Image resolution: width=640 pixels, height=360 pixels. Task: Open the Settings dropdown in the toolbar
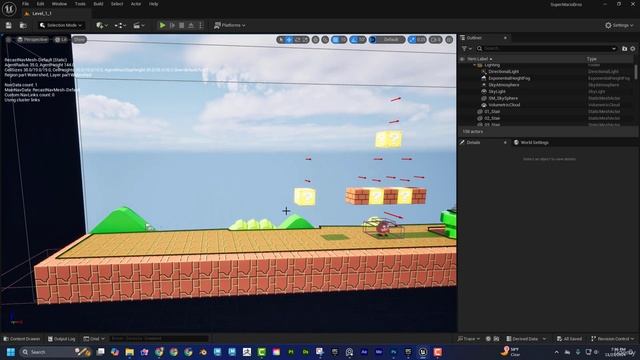coord(619,25)
